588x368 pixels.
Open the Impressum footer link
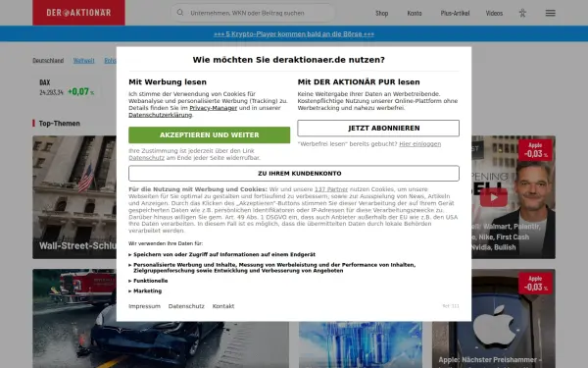(144, 306)
